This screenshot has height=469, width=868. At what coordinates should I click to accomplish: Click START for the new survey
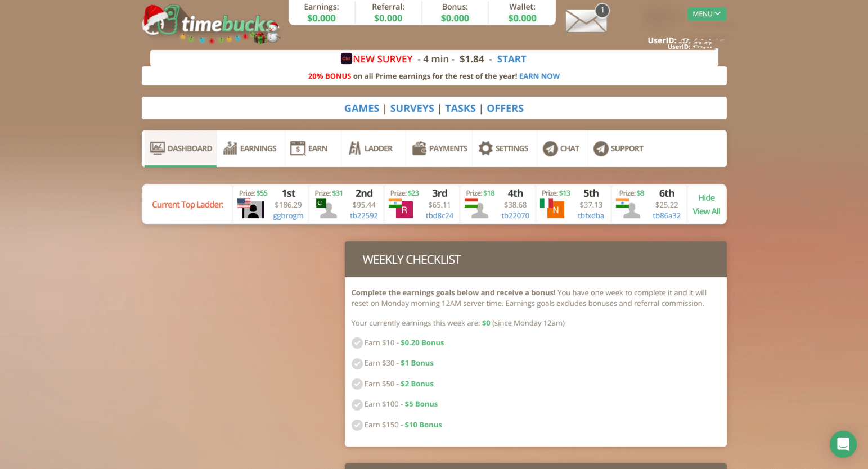511,59
